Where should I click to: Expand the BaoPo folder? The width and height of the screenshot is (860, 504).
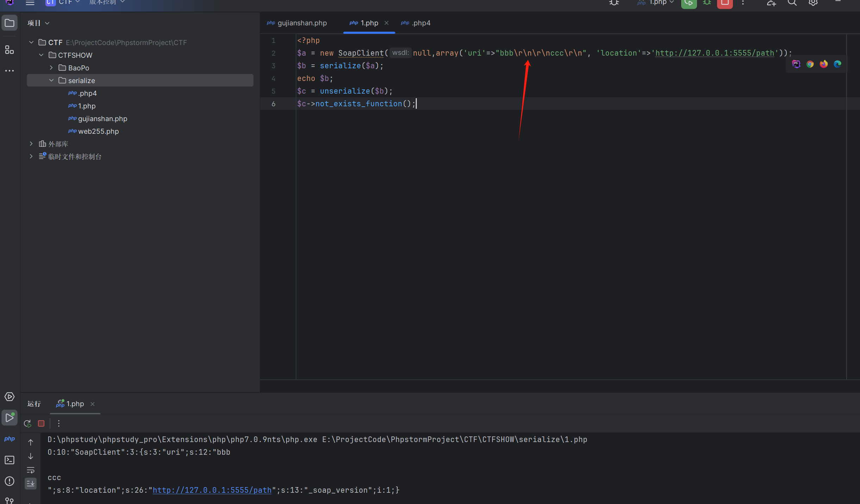click(x=51, y=68)
